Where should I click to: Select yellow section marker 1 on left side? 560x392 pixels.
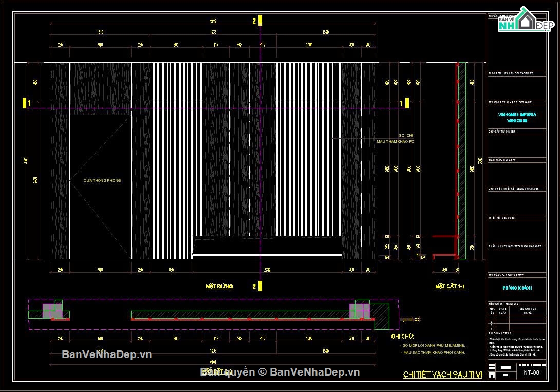(25, 103)
